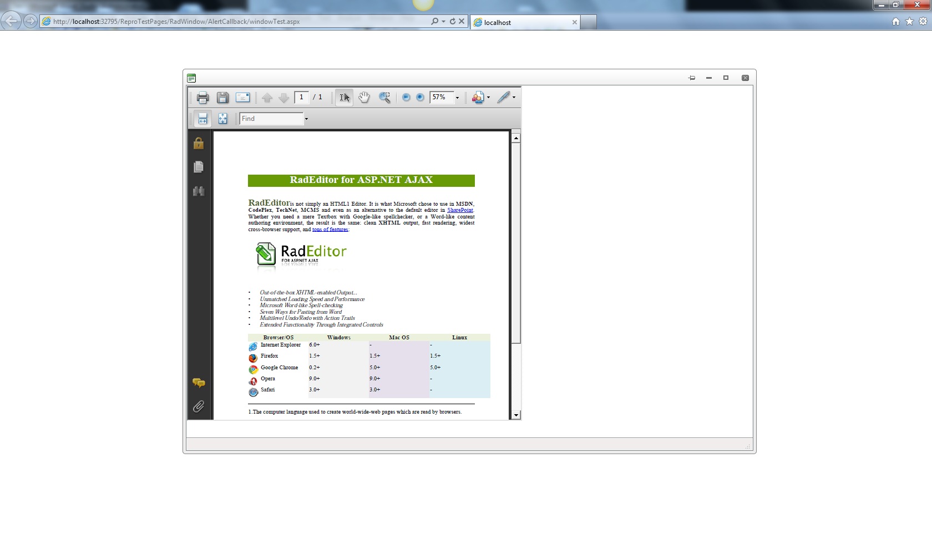Expand the Find options dropdown arrow
This screenshot has height=560, width=932.
[306, 119]
